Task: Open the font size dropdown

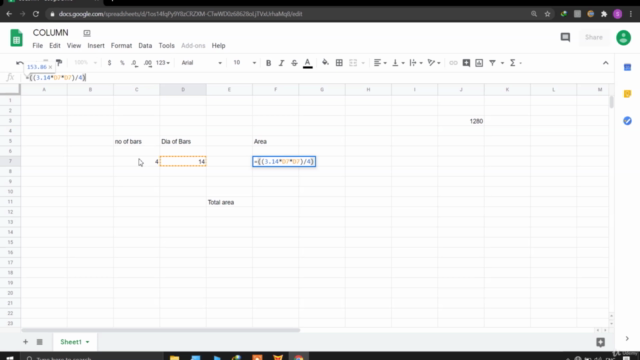Action: click(x=244, y=63)
